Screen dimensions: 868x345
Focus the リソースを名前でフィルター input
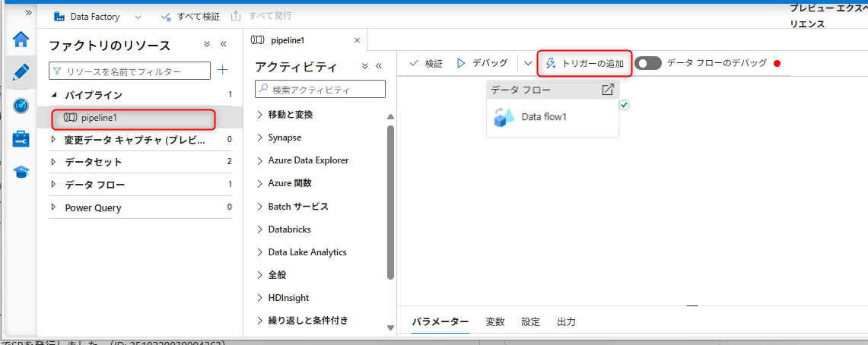[x=129, y=71]
